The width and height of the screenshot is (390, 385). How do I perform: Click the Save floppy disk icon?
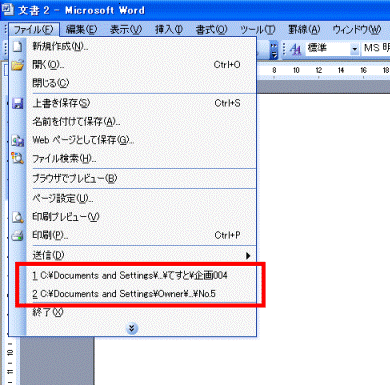click(17, 103)
